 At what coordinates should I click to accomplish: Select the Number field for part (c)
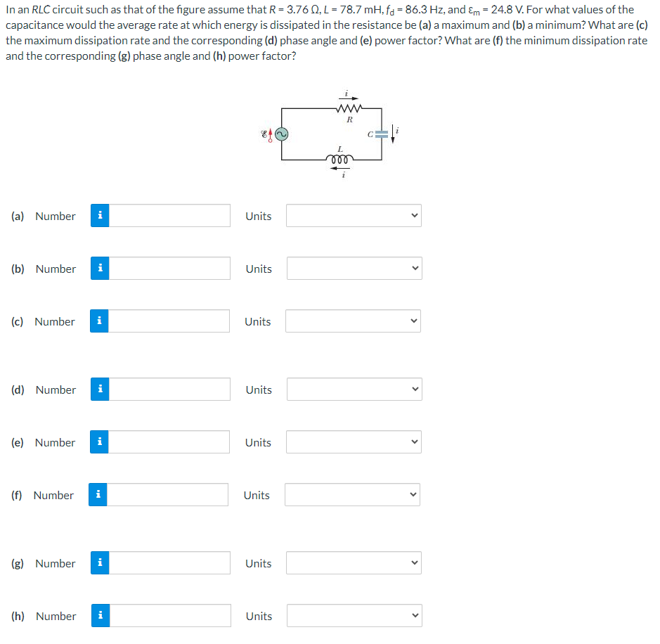click(x=169, y=321)
